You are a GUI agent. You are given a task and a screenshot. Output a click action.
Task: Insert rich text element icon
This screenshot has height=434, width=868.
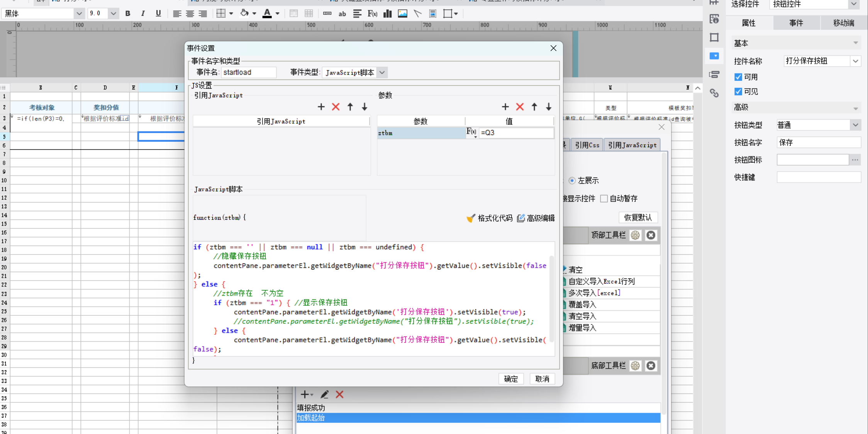(357, 14)
